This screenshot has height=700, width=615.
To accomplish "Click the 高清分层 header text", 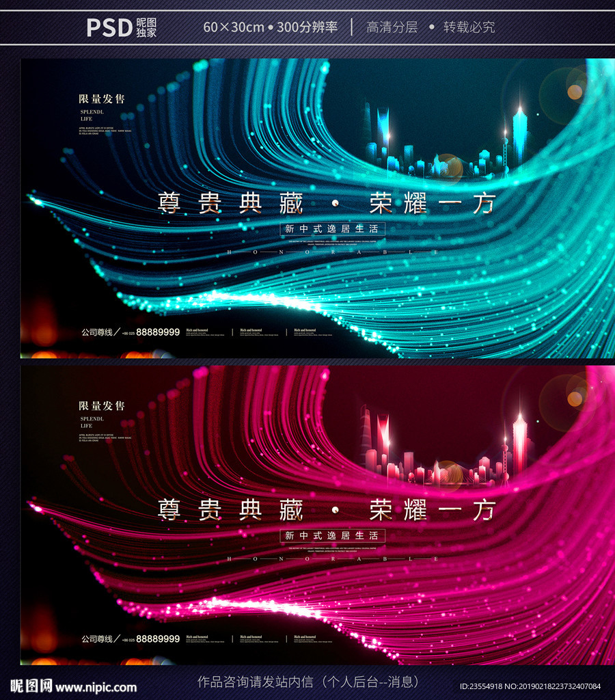I will coord(392,27).
